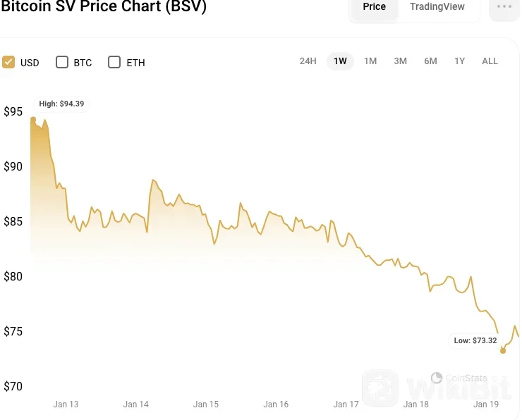Screen dimensions: 522x420
Task: Select the 1W time range
Action: tap(340, 61)
